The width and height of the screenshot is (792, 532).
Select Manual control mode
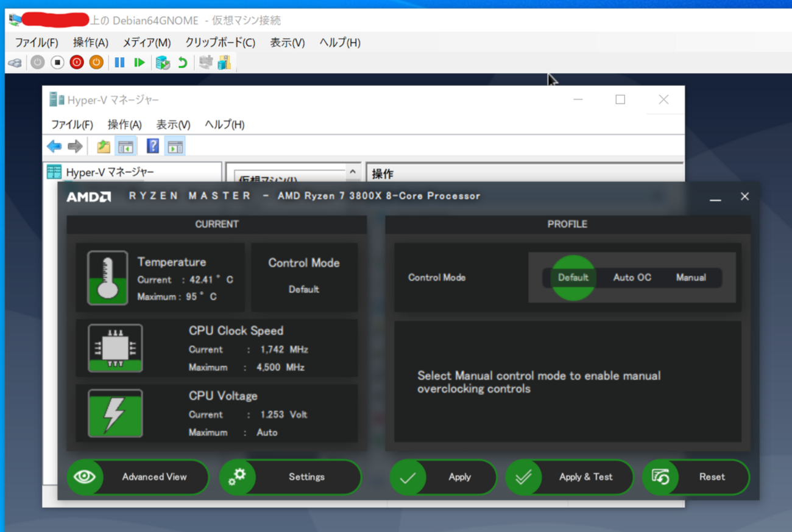pyautogui.click(x=691, y=278)
